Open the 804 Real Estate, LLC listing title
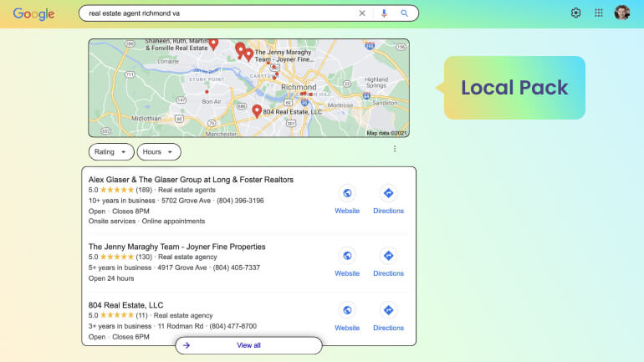 tap(125, 305)
